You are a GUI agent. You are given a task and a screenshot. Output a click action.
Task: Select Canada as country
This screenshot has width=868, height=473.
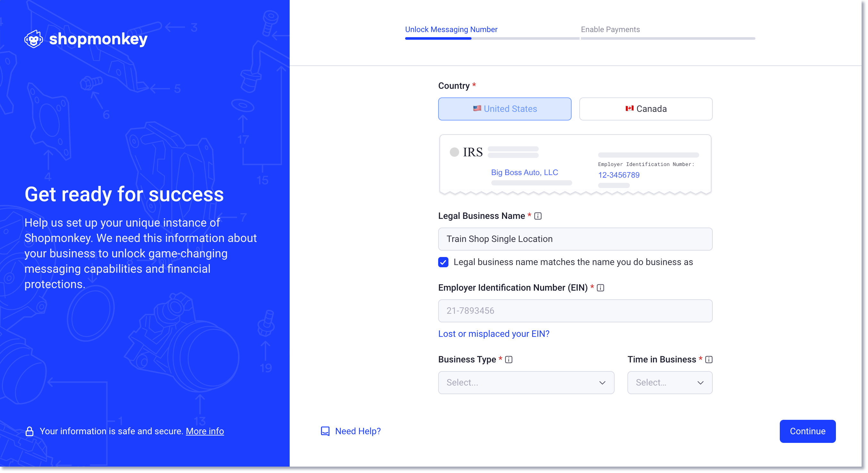click(x=646, y=109)
